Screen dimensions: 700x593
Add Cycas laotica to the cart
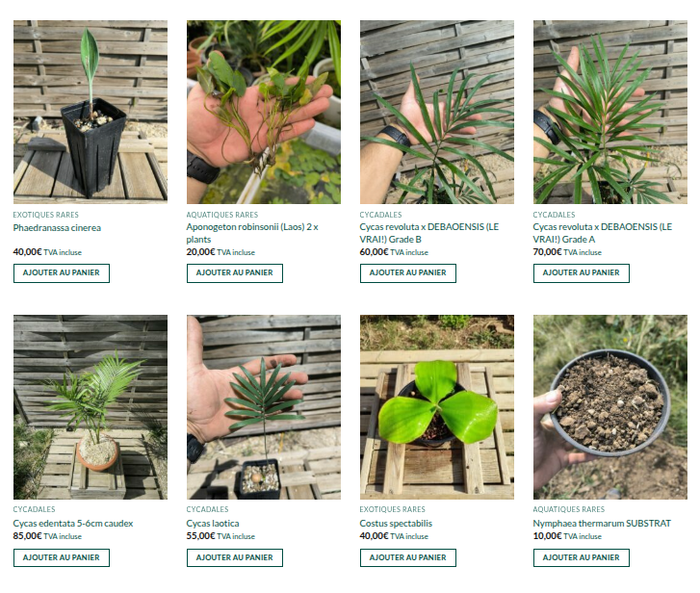pyautogui.click(x=234, y=557)
